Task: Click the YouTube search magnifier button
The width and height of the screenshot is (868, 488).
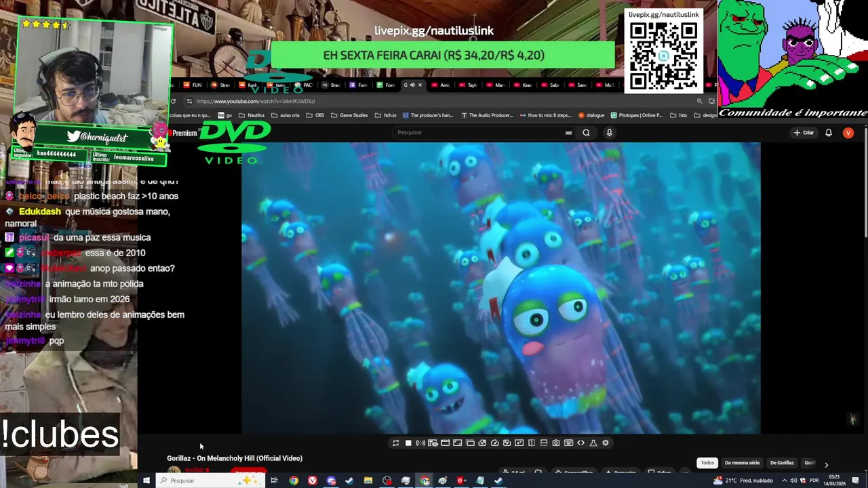Action: click(x=586, y=133)
